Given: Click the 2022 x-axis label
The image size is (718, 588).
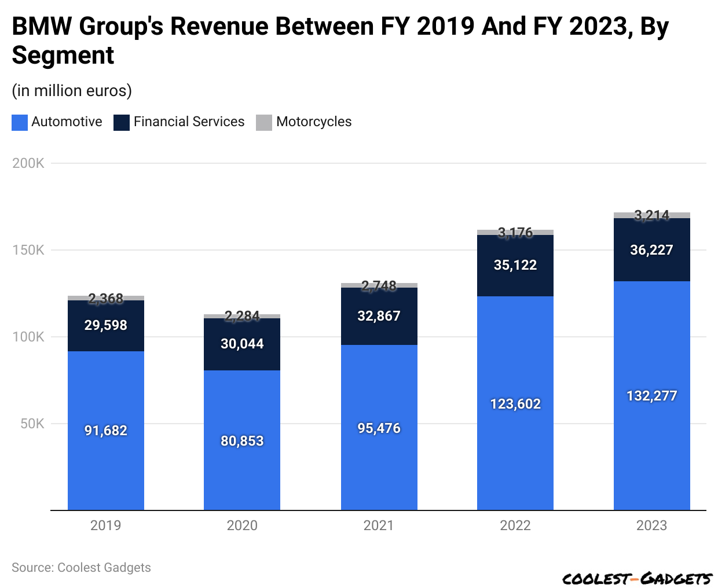Looking at the screenshot, I should coord(515,525).
